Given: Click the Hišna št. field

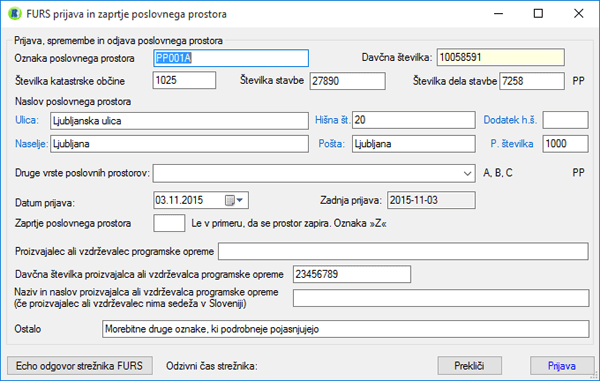Looking at the screenshot, I should [x=414, y=120].
